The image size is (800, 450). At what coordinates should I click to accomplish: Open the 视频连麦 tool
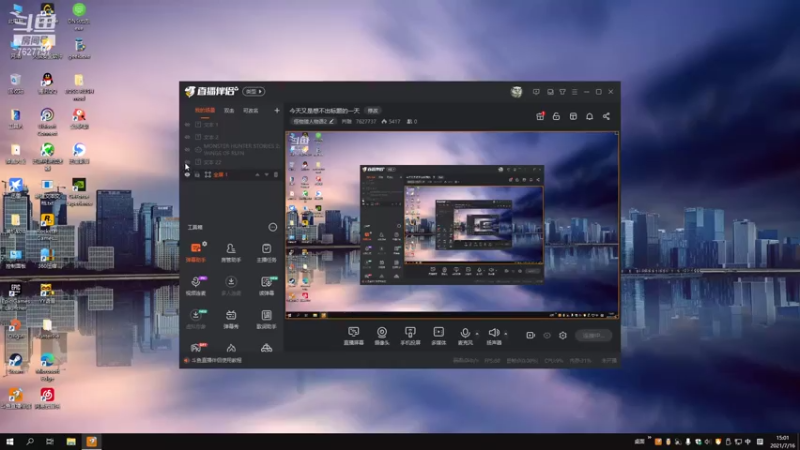coord(195,286)
